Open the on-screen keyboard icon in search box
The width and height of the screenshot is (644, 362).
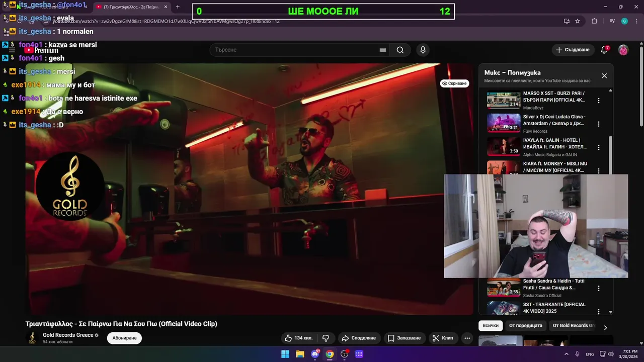pyautogui.click(x=383, y=50)
